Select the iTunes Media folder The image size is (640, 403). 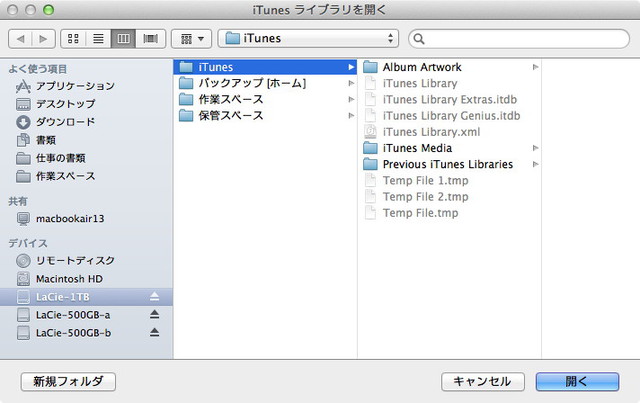pos(417,148)
